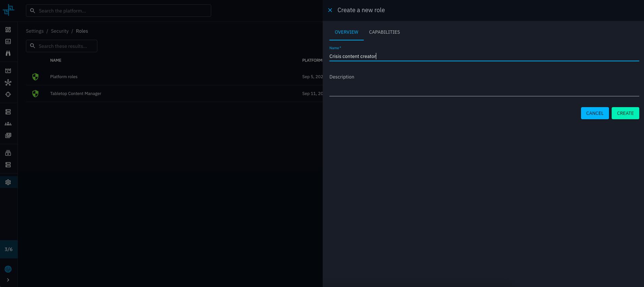Click into the Description text field
Screen dimensions: 644x287
(484, 90)
